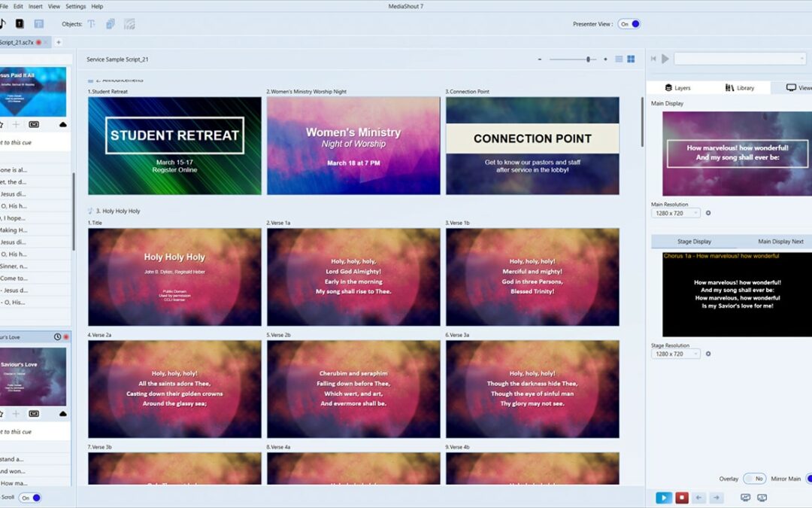Switch to the Layers tab
Viewport: 812px width, 508px height.
(x=678, y=87)
